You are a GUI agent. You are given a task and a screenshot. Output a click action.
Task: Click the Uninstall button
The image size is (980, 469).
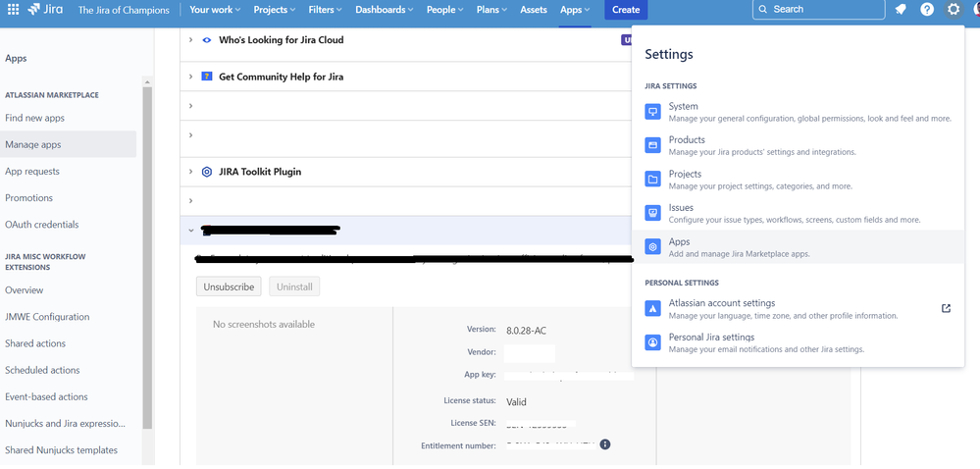coord(294,287)
